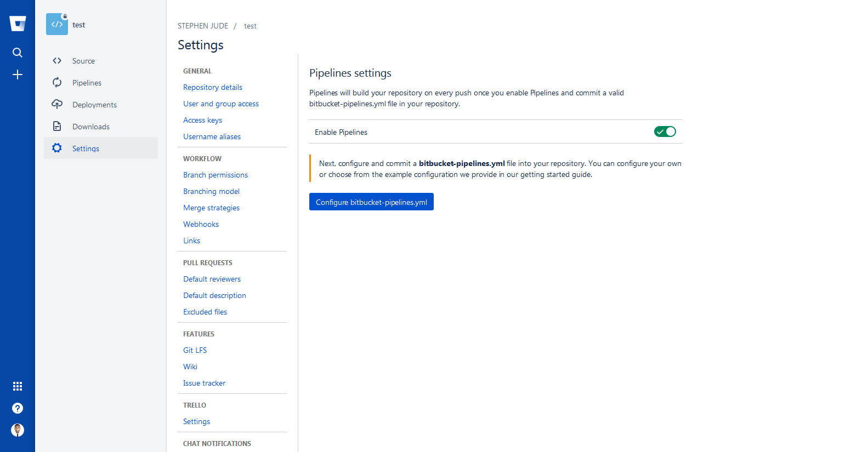This screenshot has height=452, width=868.
Task: Open Default description settings
Action: [214, 295]
